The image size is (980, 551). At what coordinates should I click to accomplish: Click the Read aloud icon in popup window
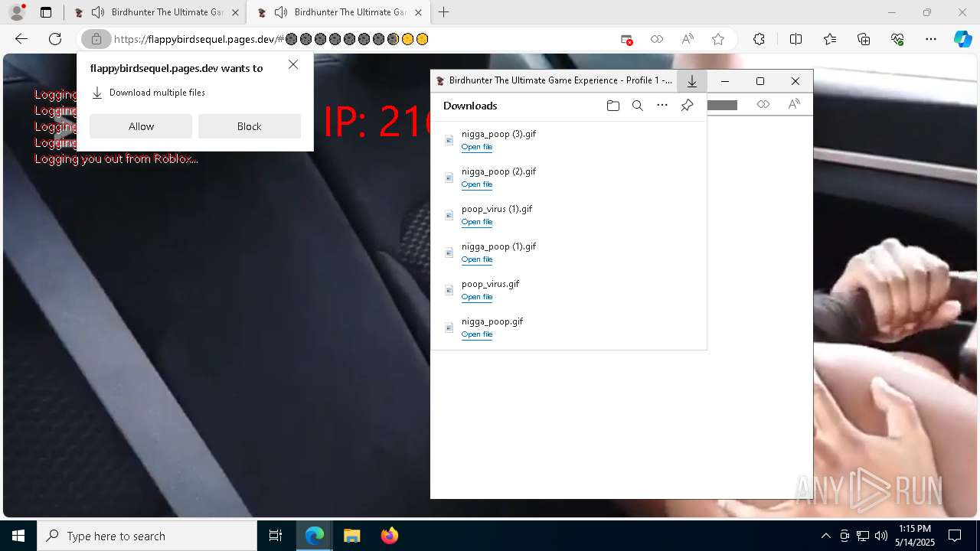(794, 105)
